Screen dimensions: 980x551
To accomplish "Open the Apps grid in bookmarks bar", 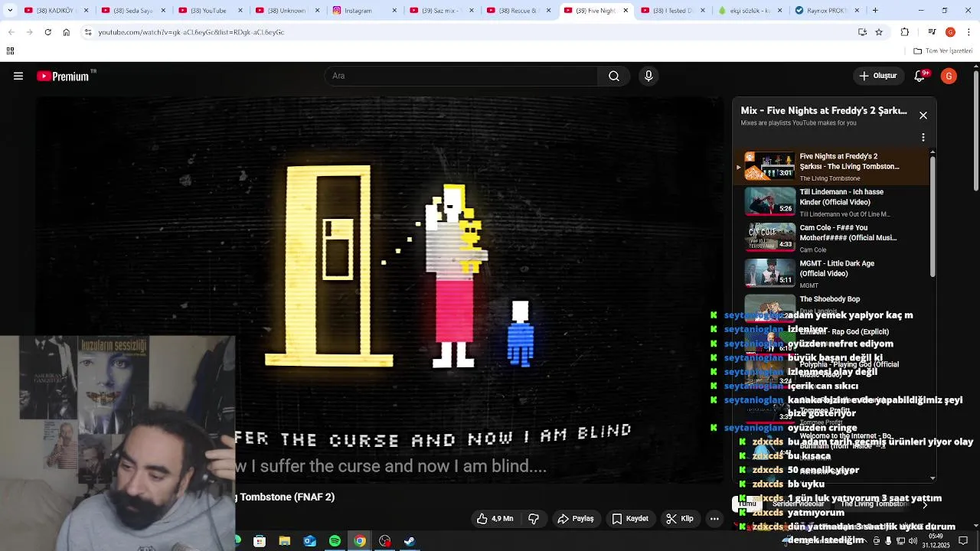I will click(x=10, y=51).
